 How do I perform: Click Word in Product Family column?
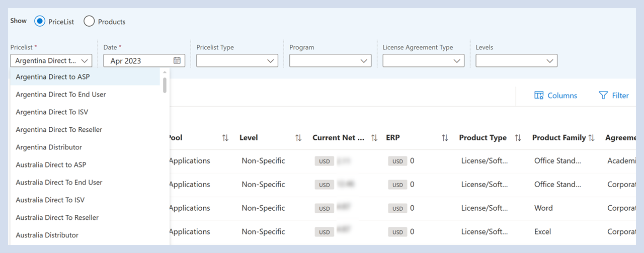[543, 208]
